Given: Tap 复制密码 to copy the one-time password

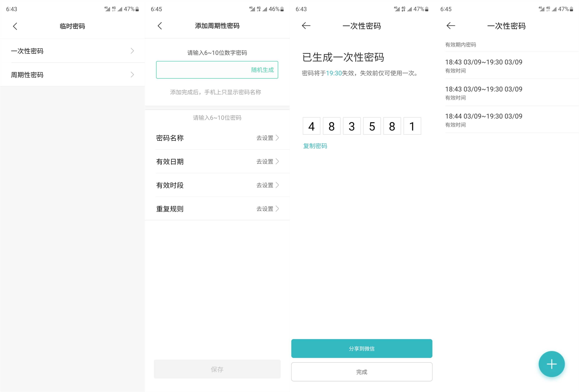Looking at the screenshot, I should (315, 146).
